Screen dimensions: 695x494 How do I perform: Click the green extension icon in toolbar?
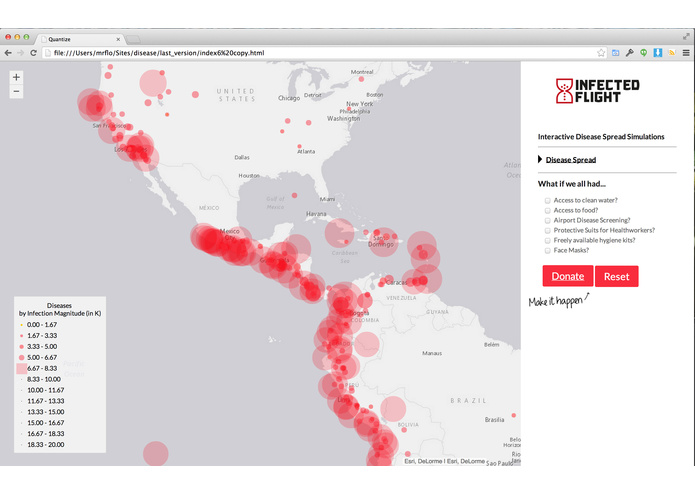pos(644,53)
